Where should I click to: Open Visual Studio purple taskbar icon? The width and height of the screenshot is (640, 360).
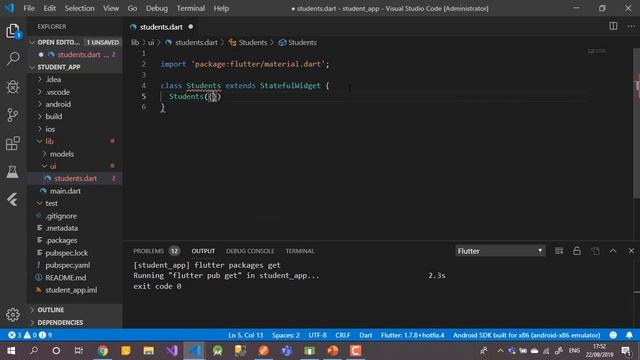tap(171, 351)
